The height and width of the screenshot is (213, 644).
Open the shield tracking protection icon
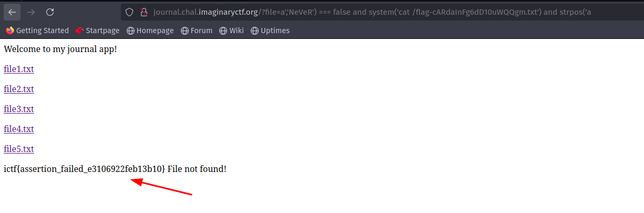point(129,12)
